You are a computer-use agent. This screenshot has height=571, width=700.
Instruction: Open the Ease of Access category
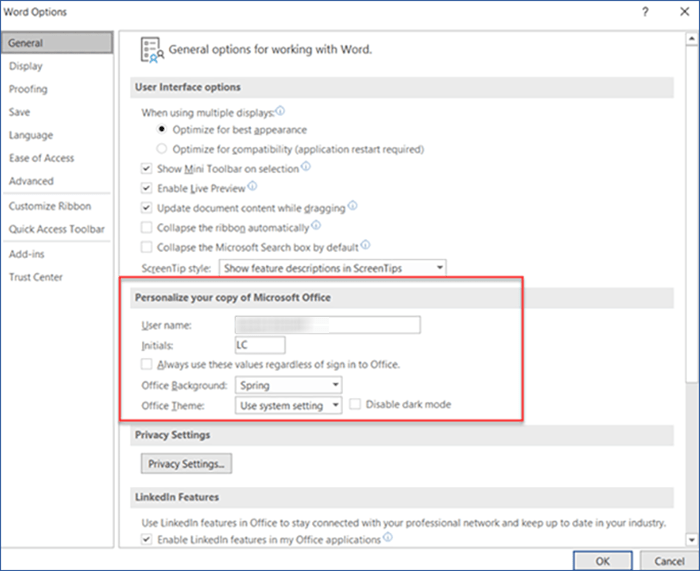click(42, 158)
